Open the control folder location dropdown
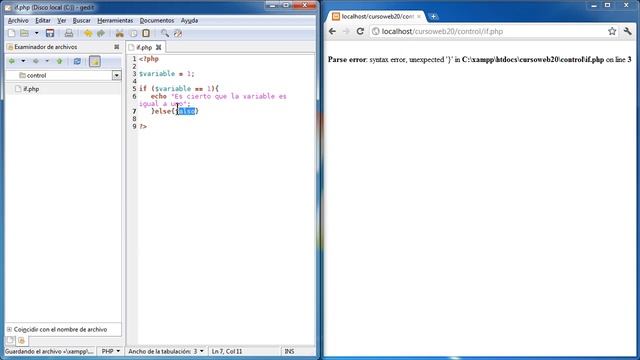The image size is (640, 360). coord(116,76)
